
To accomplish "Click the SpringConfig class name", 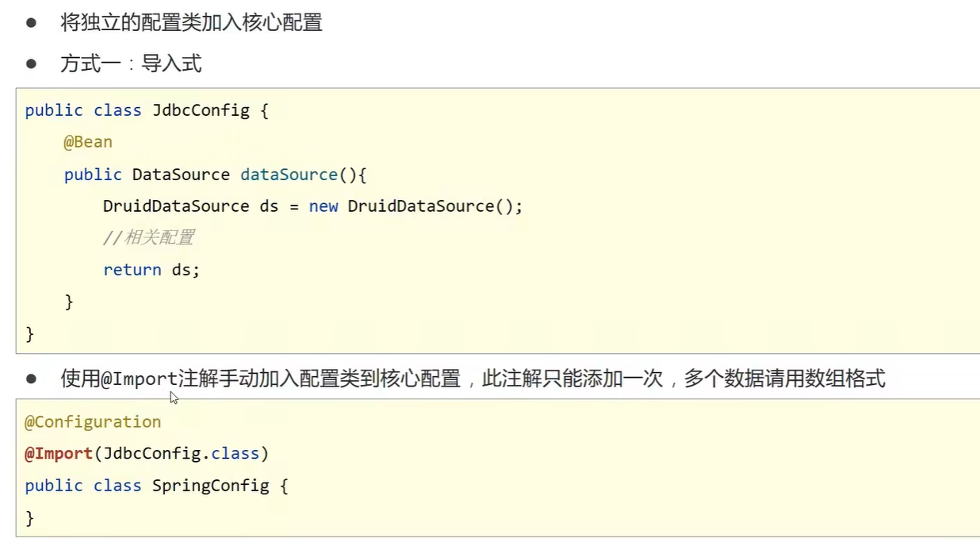I will (211, 486).
